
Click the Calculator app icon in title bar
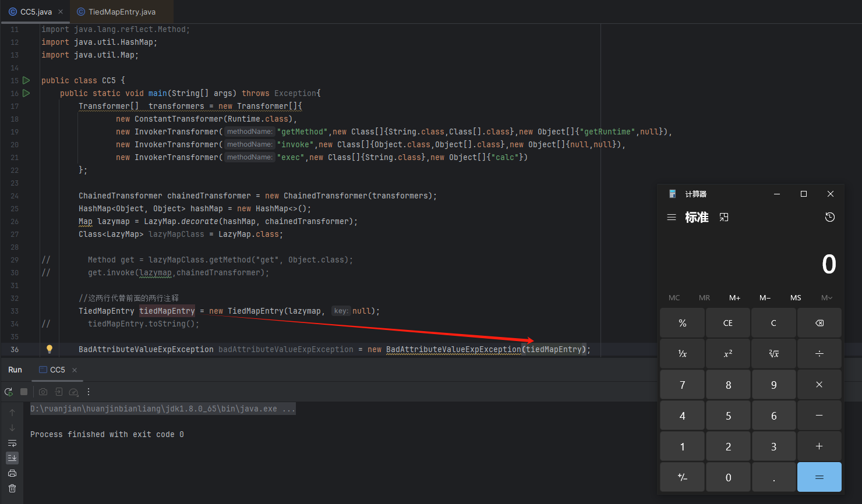(673, 194)
